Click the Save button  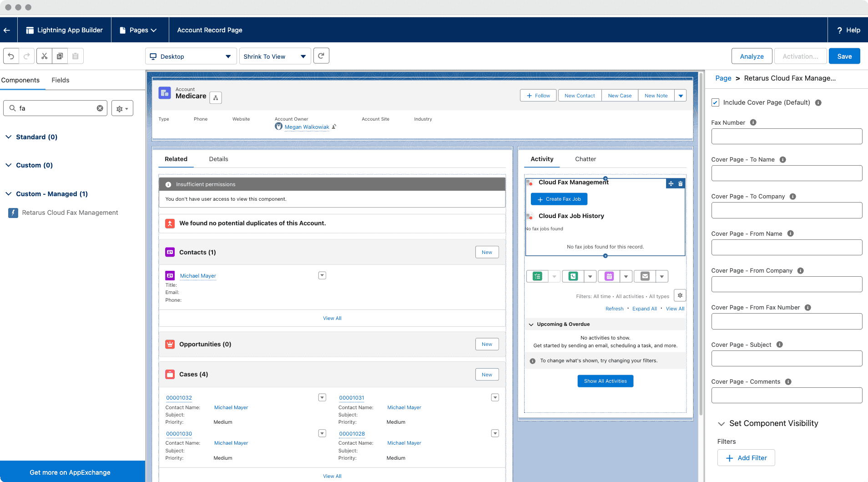[x=844, y=56]
